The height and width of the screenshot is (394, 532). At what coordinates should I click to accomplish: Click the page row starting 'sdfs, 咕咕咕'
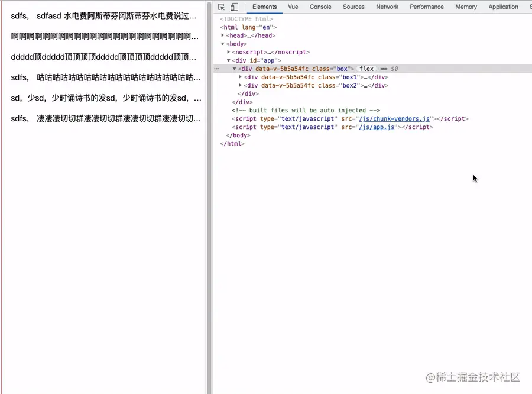pos(106,77)
